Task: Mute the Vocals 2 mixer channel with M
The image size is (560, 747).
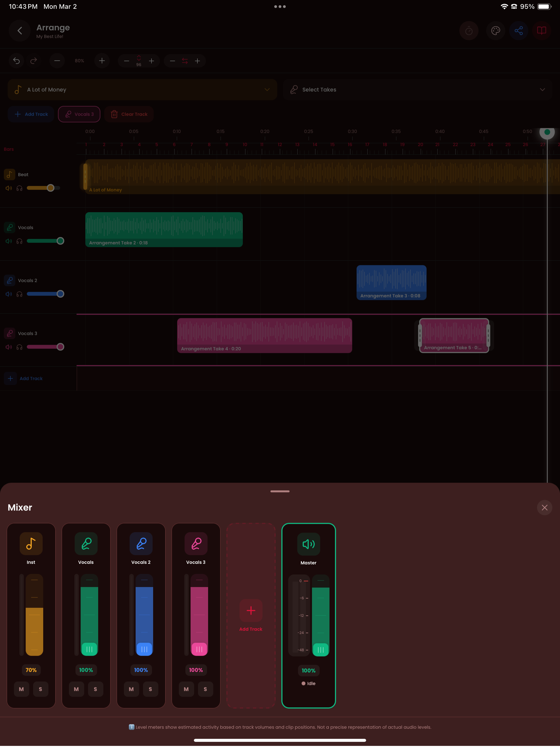Action: coord(132,689)
